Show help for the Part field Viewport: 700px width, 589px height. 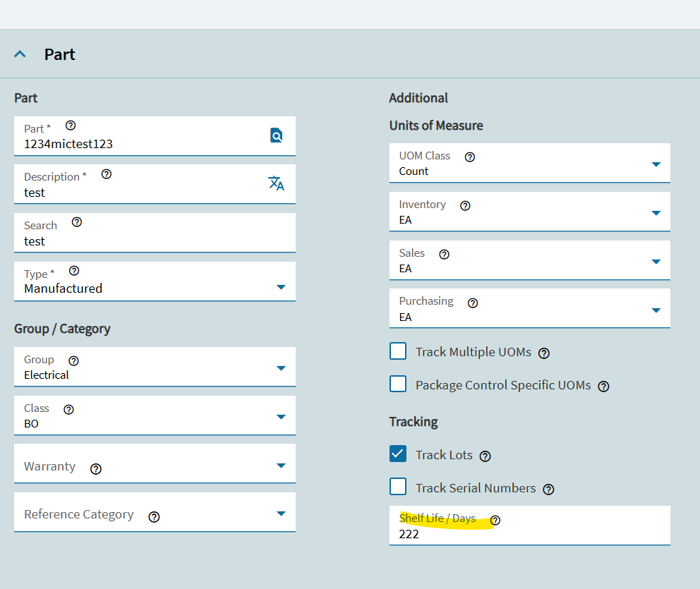click(71, 126)
